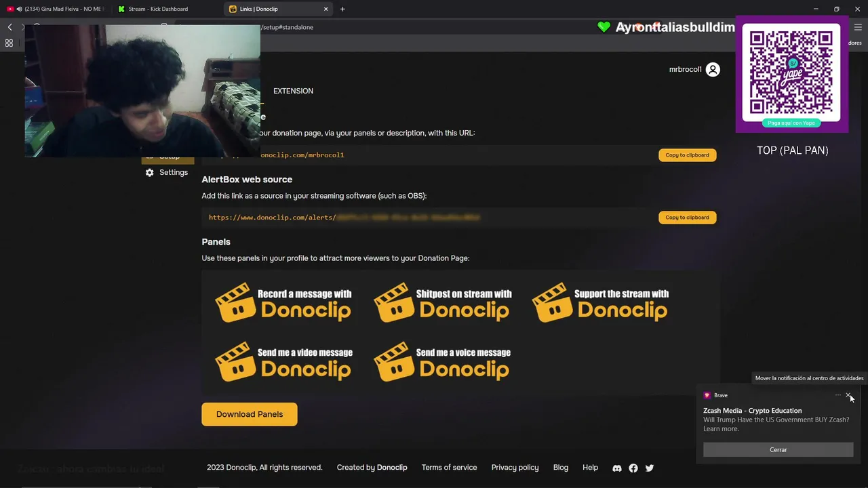Screen dimensions: 868x488
Task: Open Settings in the sidebar
Action: [167, 173]
